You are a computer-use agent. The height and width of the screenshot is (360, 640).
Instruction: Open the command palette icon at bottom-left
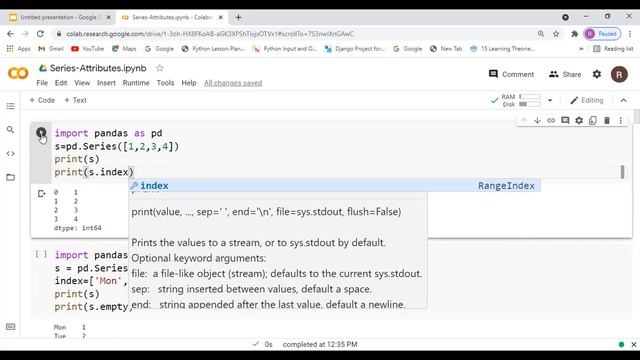(x=11, y=327)
